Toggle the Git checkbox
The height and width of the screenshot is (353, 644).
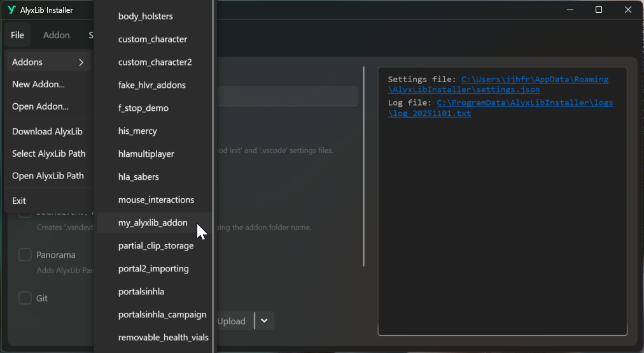25,298
